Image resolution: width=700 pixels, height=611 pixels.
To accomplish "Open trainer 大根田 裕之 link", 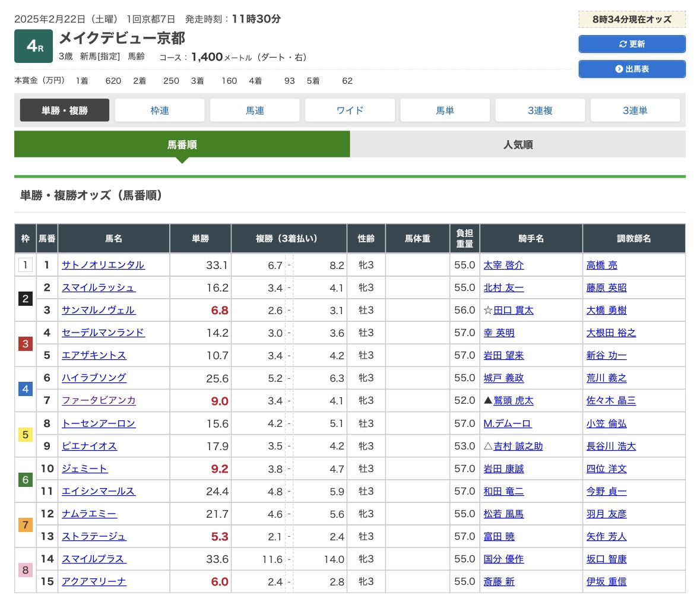I will point(611,333).
